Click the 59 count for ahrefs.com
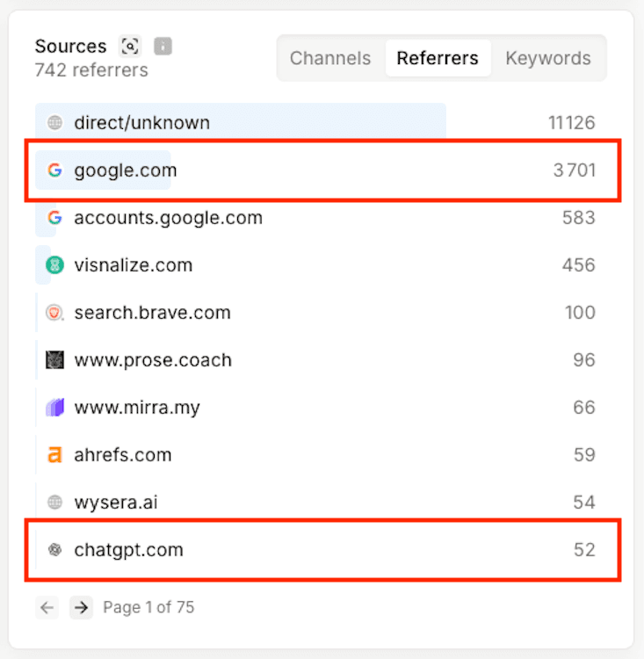Screen dimensions: 644x659 click(585, 455)
